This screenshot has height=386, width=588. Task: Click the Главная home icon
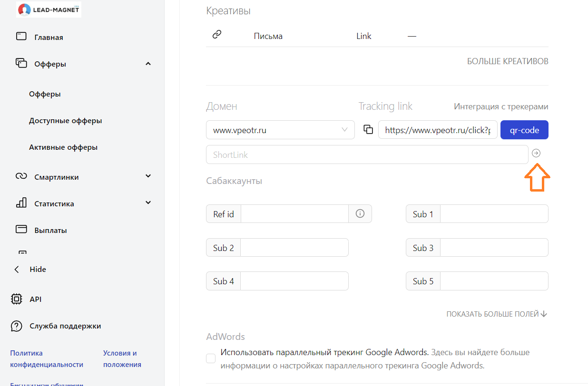21,36
